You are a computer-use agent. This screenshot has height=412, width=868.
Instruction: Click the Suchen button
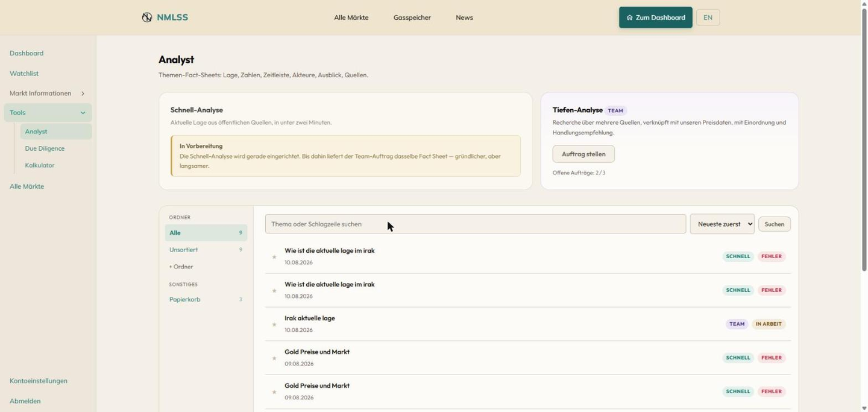click(x=775, y=224)
